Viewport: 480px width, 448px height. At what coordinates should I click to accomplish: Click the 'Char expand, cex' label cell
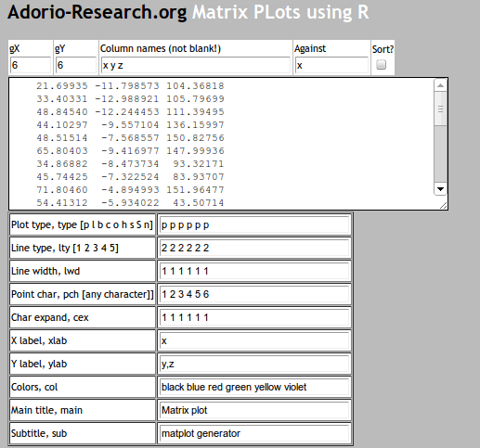(x=83, y=317)
